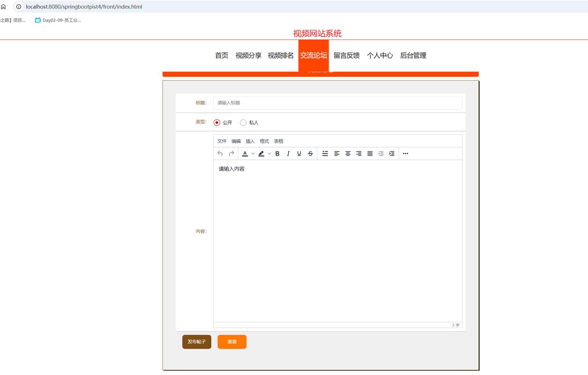Select the 公开 radio button

pos(217,122)
